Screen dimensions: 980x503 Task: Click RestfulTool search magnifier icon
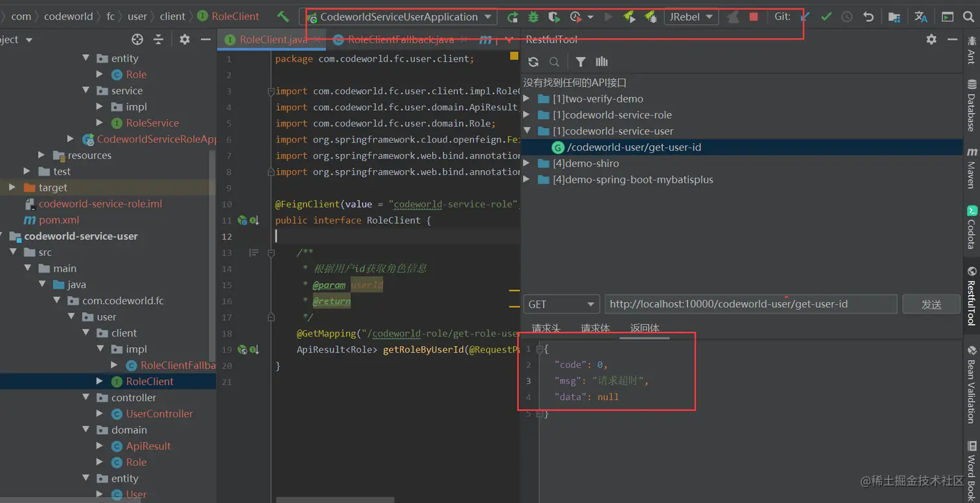(x=554, y=62)
